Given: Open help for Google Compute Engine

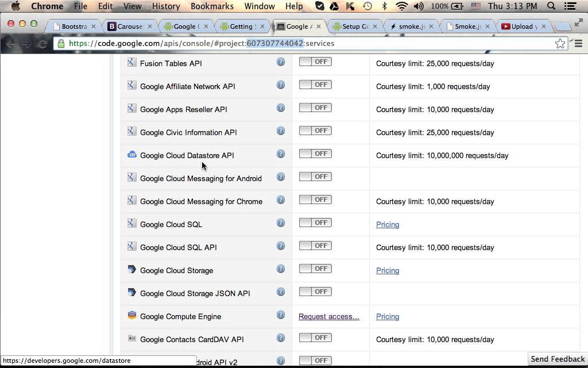Looking at the screenshot, I should 280,315.
